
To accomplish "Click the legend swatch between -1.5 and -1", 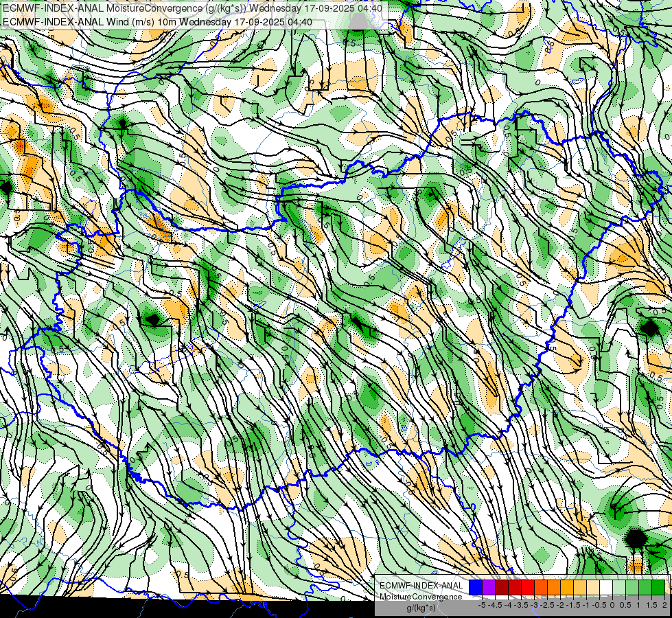I will pos(580,587).
